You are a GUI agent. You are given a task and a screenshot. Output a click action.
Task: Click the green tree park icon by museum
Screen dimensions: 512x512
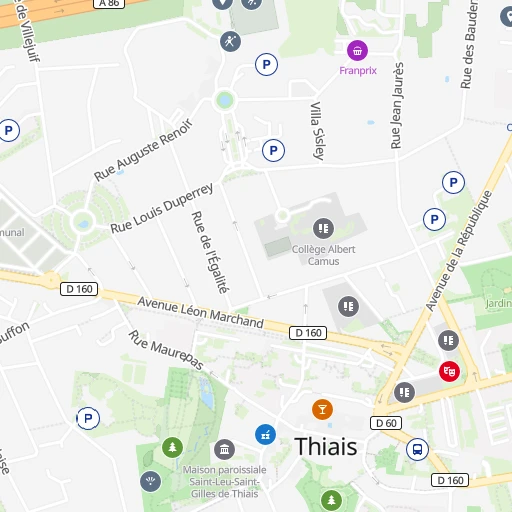pos(172,447)
